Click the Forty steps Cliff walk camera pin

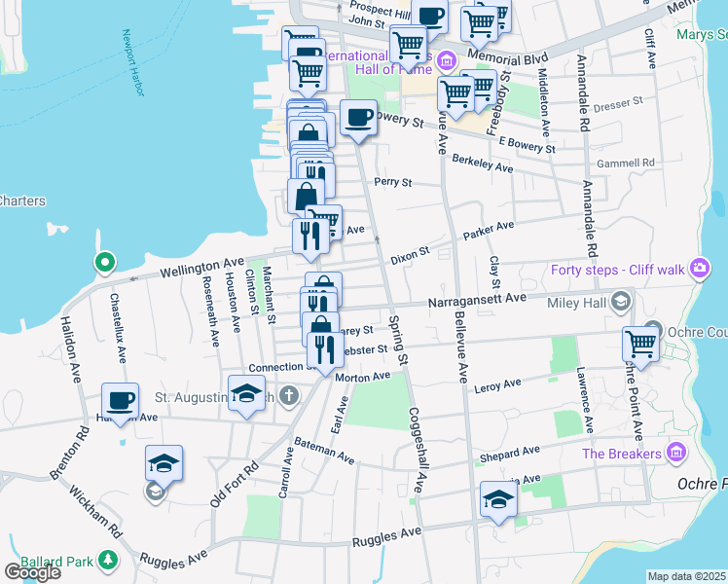coord(700,269)
